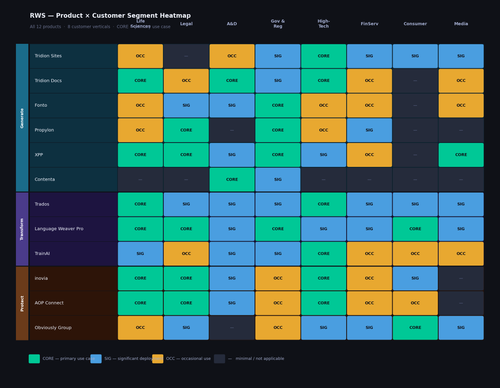Click the orange OCC legend swatch

(x=158, y=359)
